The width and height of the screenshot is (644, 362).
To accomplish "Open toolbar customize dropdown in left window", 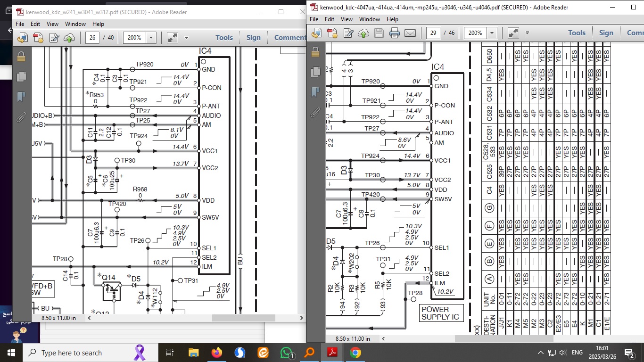I will 186,38.
